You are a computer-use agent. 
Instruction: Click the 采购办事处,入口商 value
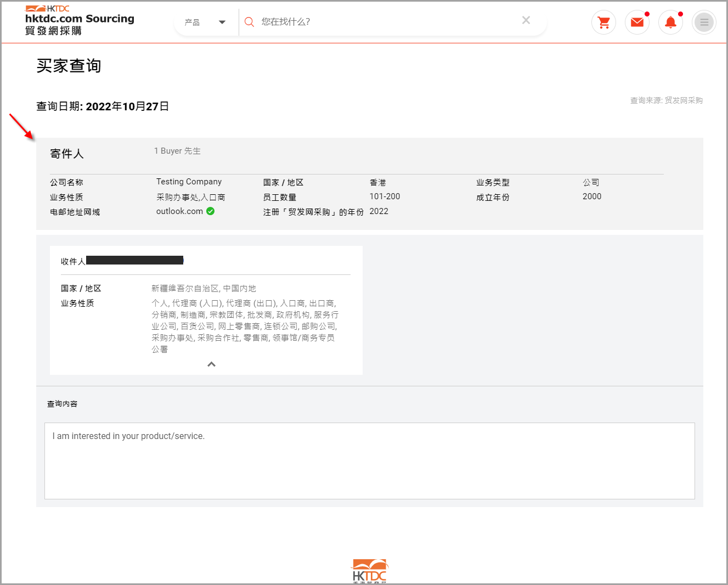coord(190,197)
